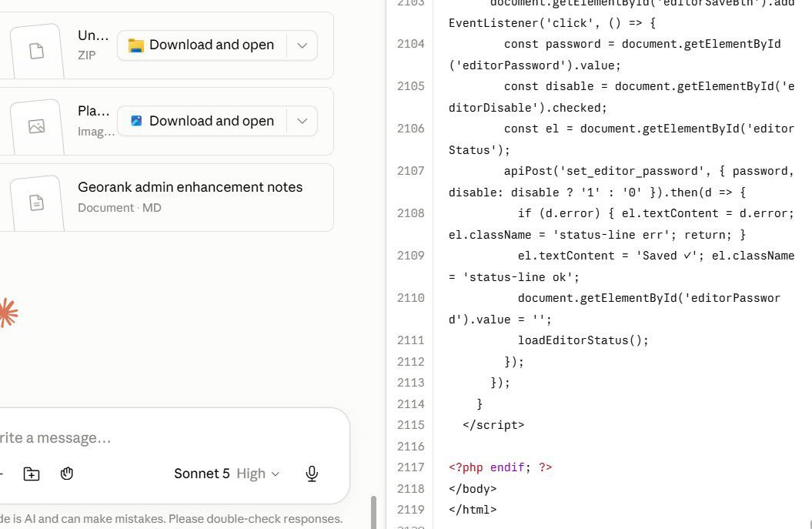Image resolution: width=812 pixels, height=529 pixels.
Task: Click the '</script>' code line
Action: [493, 425]
